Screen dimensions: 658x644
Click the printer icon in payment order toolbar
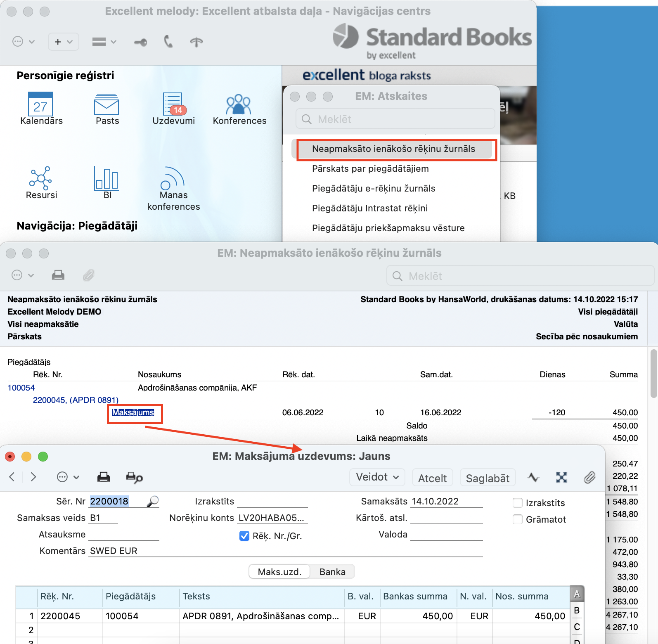point(103,477)
